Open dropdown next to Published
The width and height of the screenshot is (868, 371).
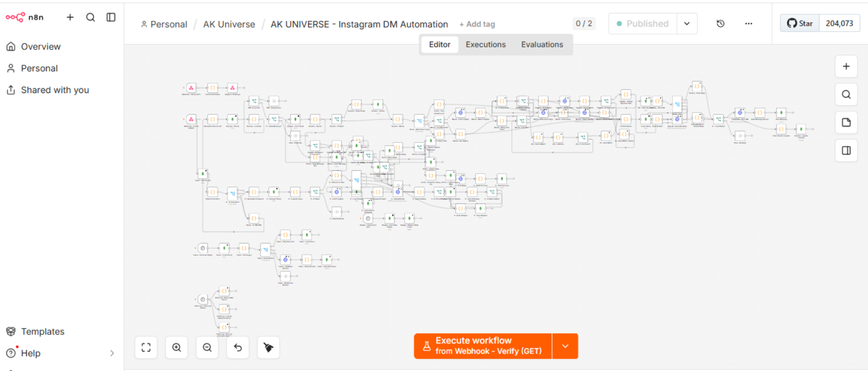(x=687, y=24)
